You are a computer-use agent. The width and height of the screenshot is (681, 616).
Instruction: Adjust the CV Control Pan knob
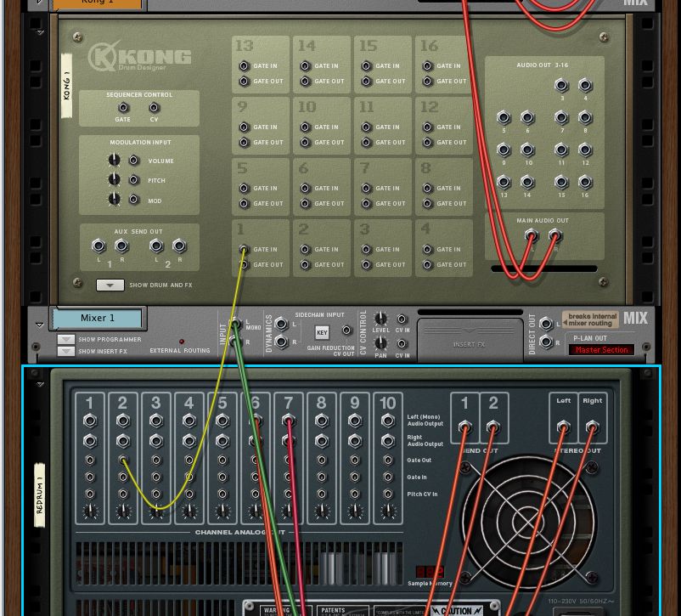380,343
